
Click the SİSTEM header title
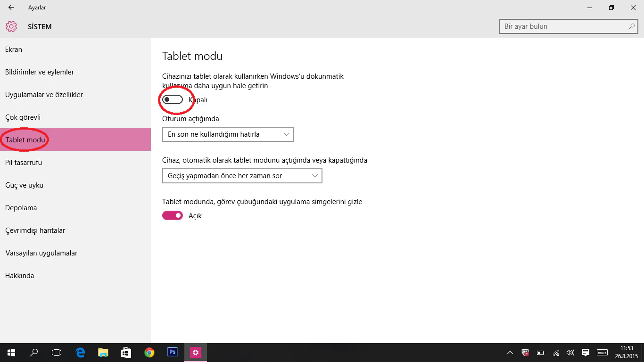coord(40,27)
